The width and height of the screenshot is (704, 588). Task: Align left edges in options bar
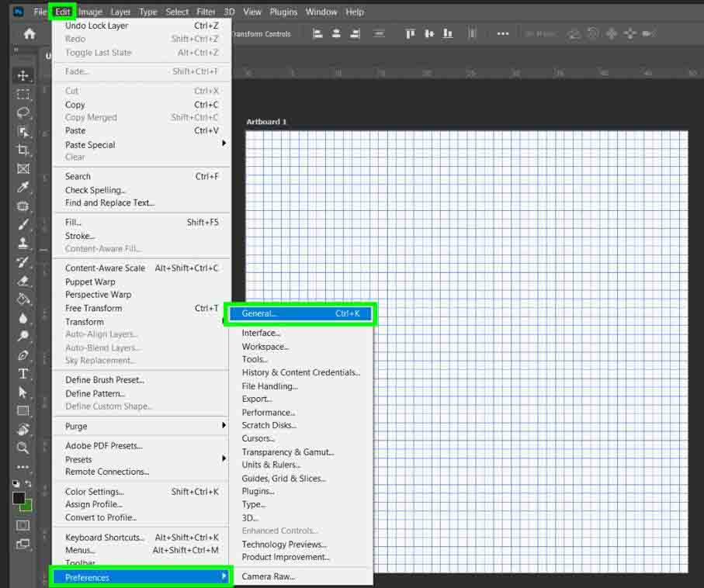pos(317,33)
